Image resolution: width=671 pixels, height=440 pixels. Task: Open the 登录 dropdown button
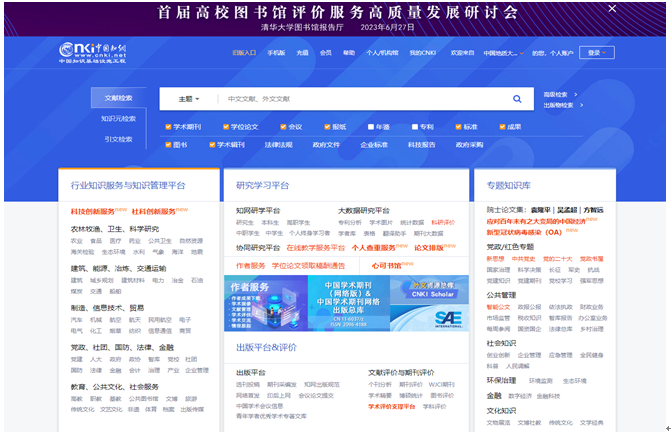[597, 53]
